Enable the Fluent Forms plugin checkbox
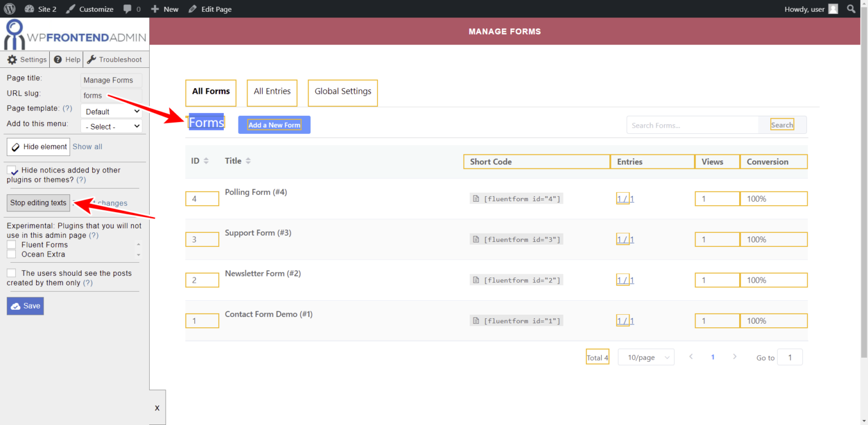Image resolution: width=868 pixels, height=425 pixels. tap(11, 244)
